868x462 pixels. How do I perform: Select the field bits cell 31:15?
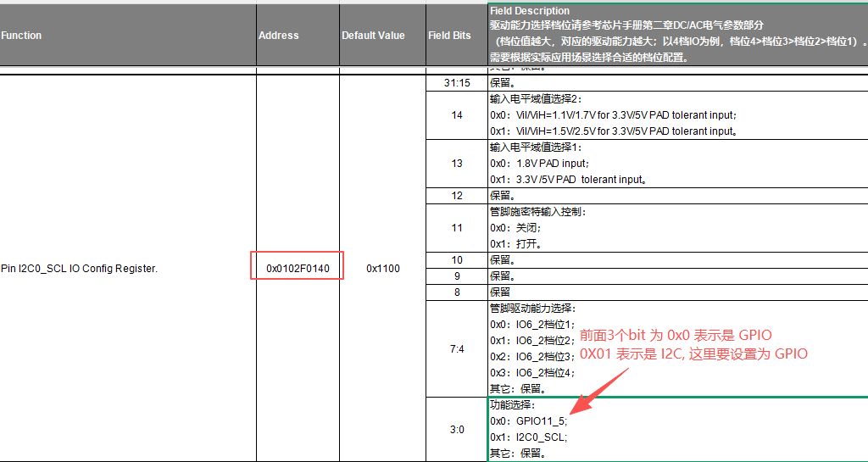[x=457, y=83]
